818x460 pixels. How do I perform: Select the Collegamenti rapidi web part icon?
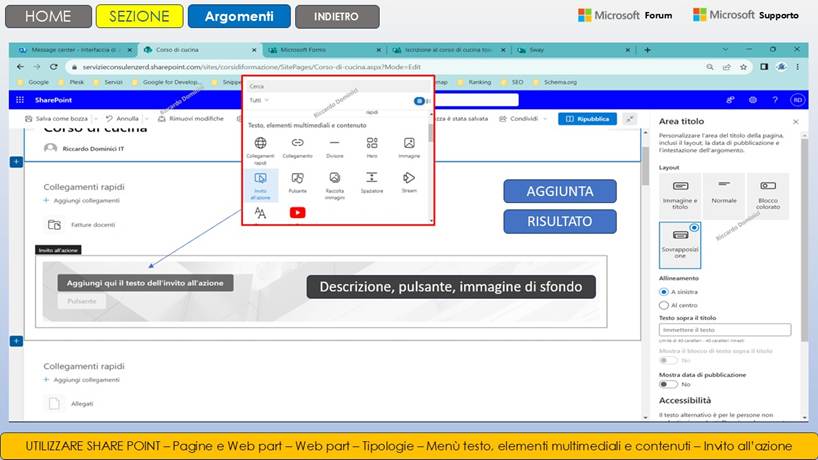pyautogui.click(x=260, y=143)
